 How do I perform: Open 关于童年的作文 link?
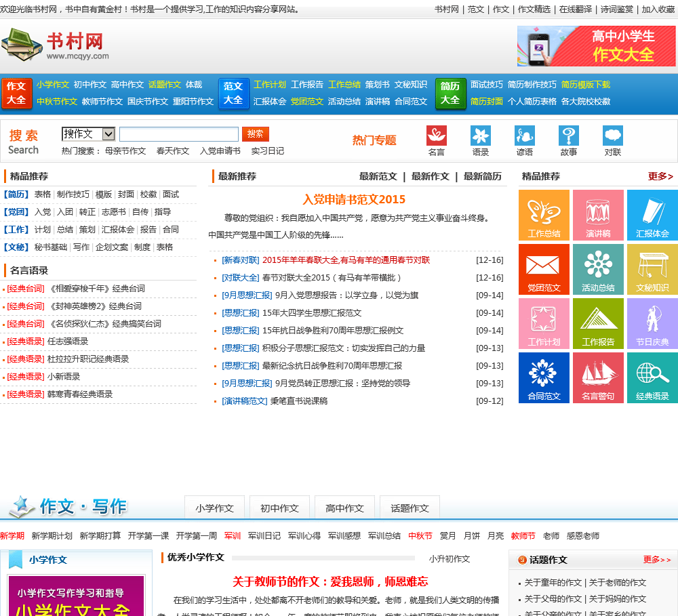(553, 582)
